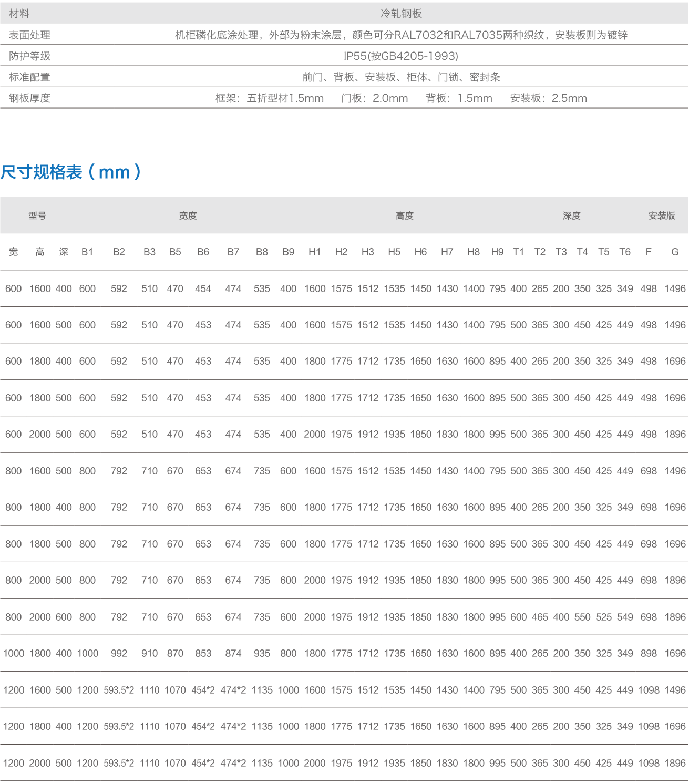689x784 pixels.
Task: Select the 992 value in B2 column
Action: coord(119,653)
